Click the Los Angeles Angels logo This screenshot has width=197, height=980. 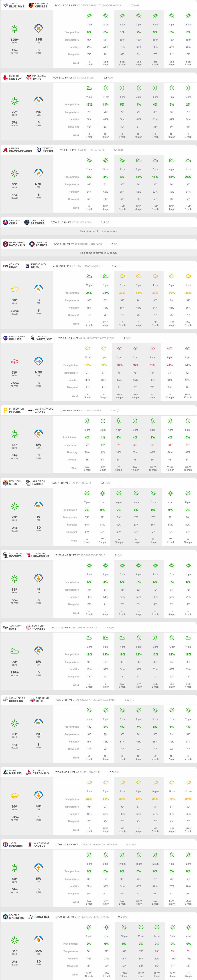coord(30,844)
